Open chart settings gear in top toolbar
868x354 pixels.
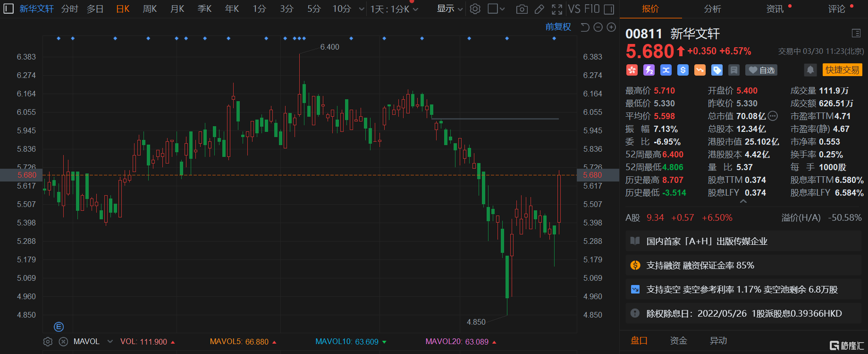475,9
